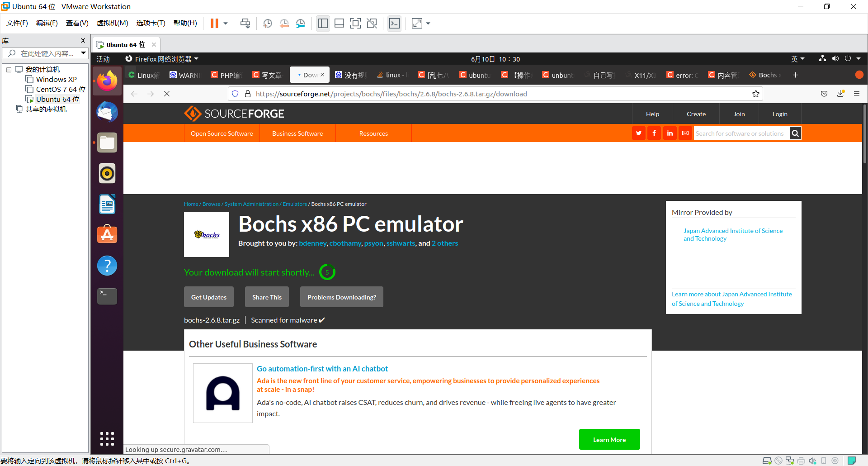Open a new Firefox tab with plus
This screenshot has width=868, height=466.
[x=796, y=75]
